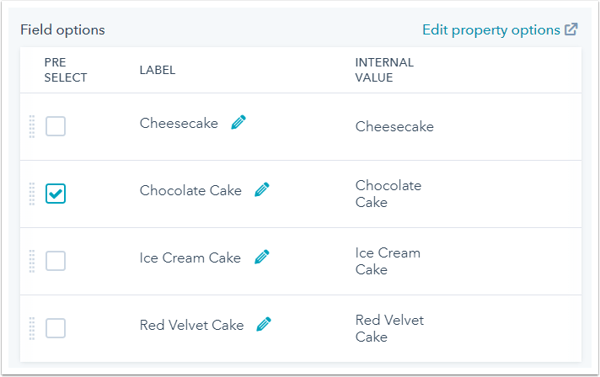
Task: Edit the Ice Cream Cake label pencil
Action: click(262, 257)
